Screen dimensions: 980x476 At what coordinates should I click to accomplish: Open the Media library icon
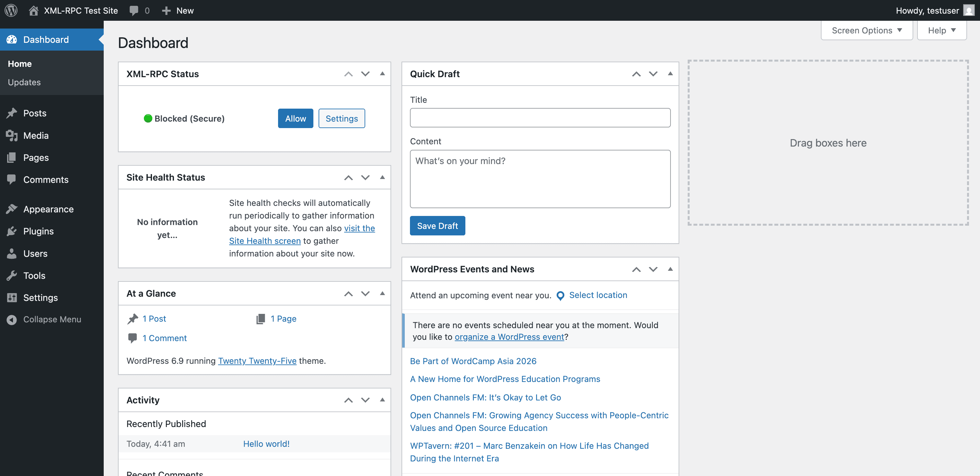click(x=12, y=136)
